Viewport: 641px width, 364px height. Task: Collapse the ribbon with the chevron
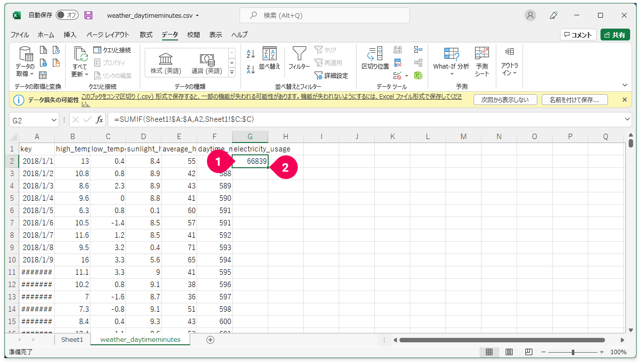[625, 85]
